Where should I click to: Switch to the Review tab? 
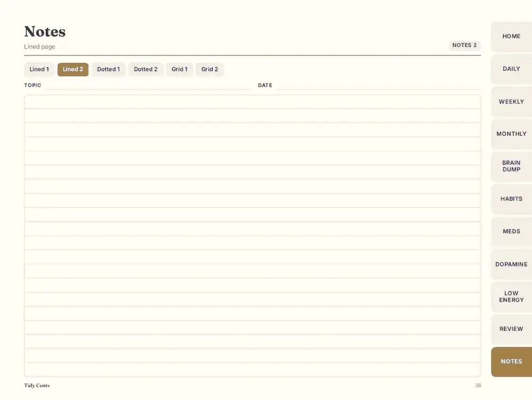pyautogui.click(x=511, y=329)
